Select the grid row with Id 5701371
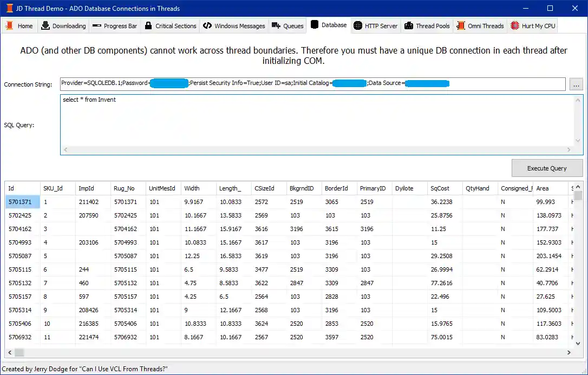 coord(21,201)
